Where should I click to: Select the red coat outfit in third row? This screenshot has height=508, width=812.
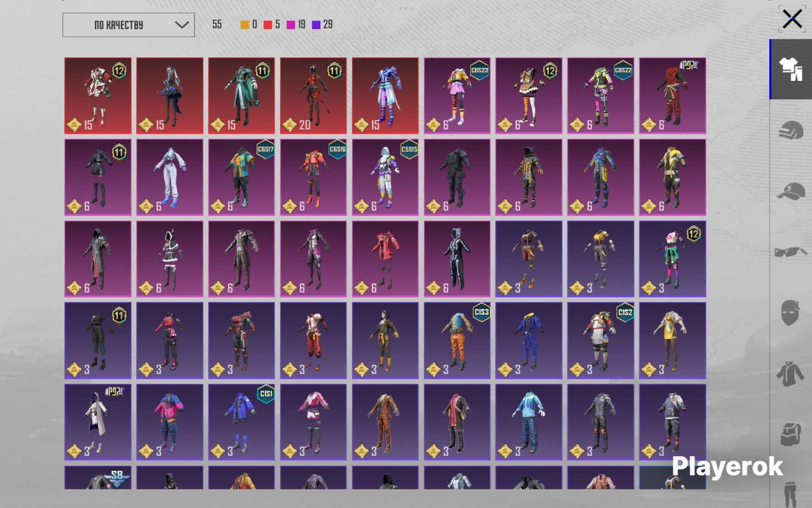pyautogui.click(x=386, y=259)
